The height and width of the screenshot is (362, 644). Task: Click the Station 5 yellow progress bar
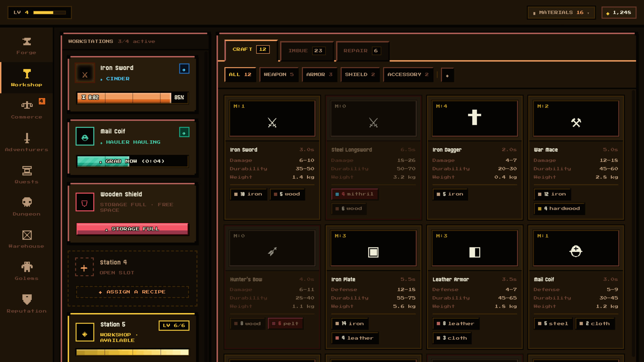[132, 352]
